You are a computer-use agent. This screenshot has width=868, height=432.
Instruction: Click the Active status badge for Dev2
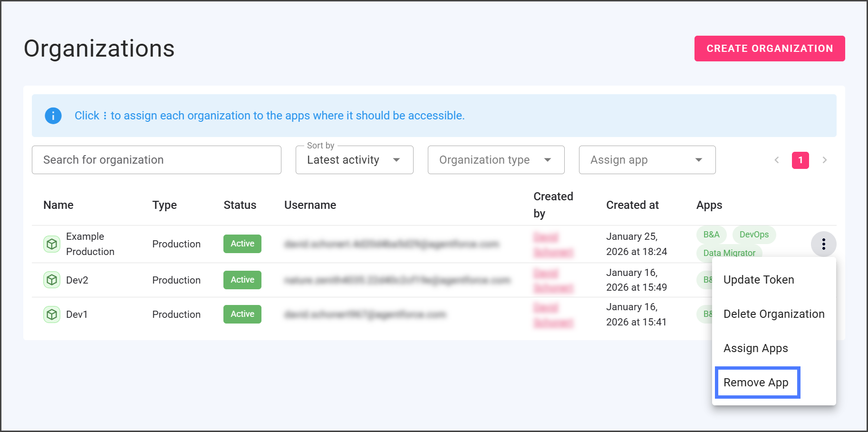pos(242,280)
